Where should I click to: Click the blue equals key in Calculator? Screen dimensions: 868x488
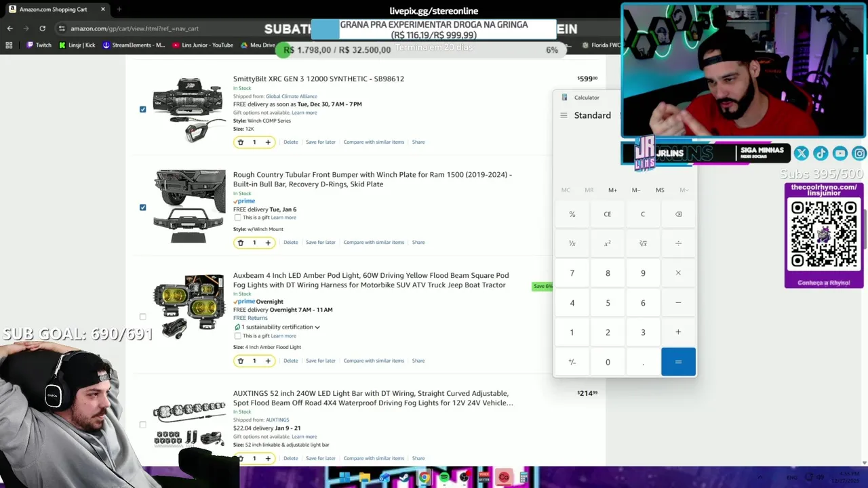coord(678,362)
